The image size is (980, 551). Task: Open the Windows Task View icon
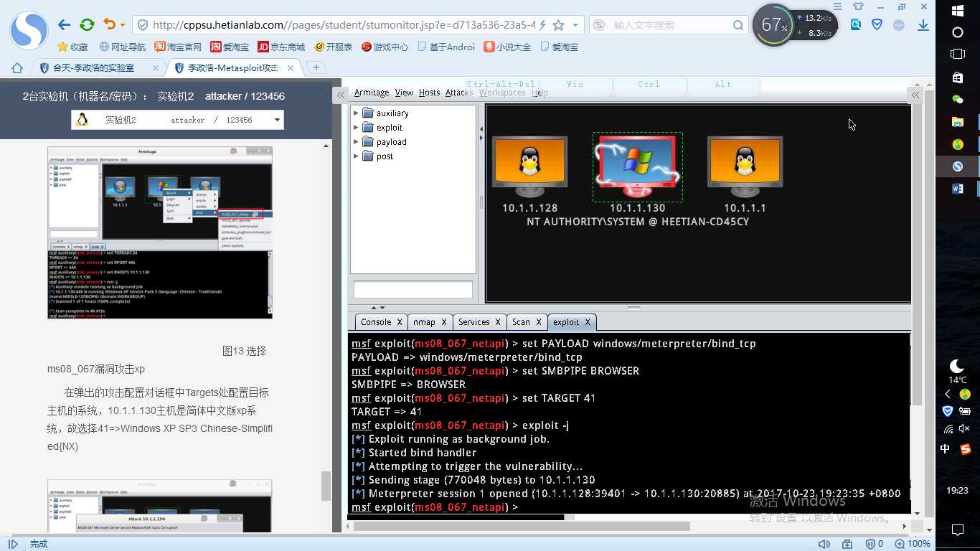tap(957, 55)
